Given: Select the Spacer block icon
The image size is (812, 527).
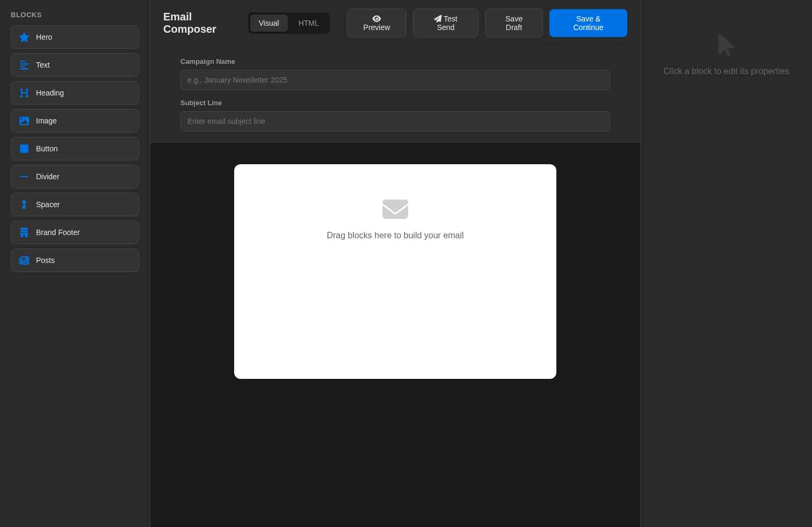Looking at the screenshot, I should (24, 204).
